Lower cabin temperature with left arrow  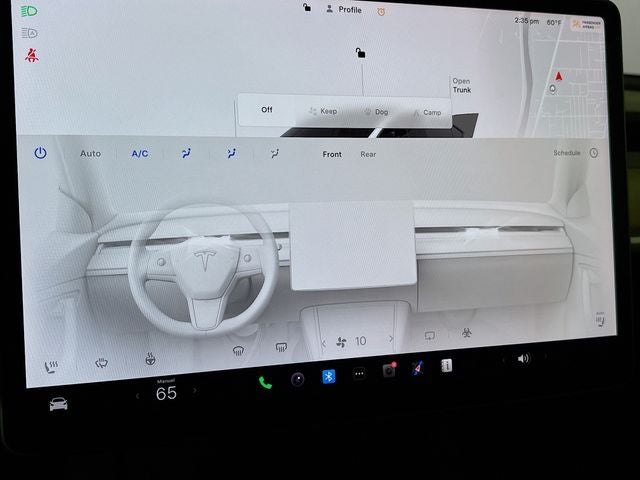tap(138, 396)
